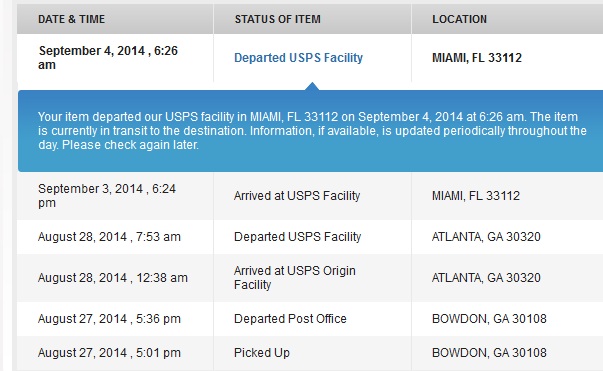Click ATLANTA, GA 30320 in 12:38 am row
The width and height of the screenshot is (603, 371).
[486, 278]
